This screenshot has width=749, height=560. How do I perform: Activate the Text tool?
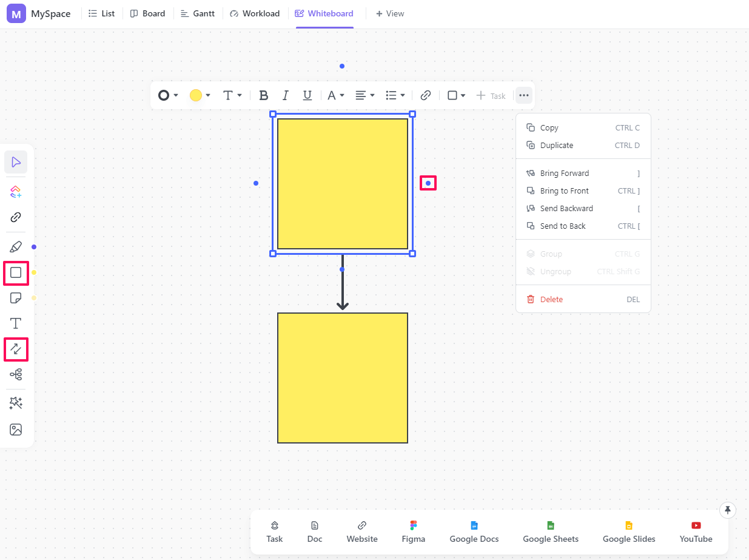click(16, 323)
